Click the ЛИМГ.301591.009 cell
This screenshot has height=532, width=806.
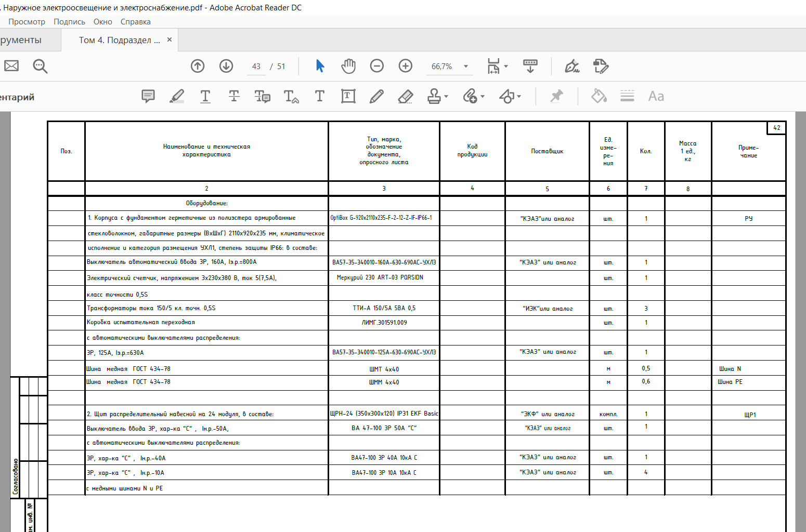(x=384, y=323)
